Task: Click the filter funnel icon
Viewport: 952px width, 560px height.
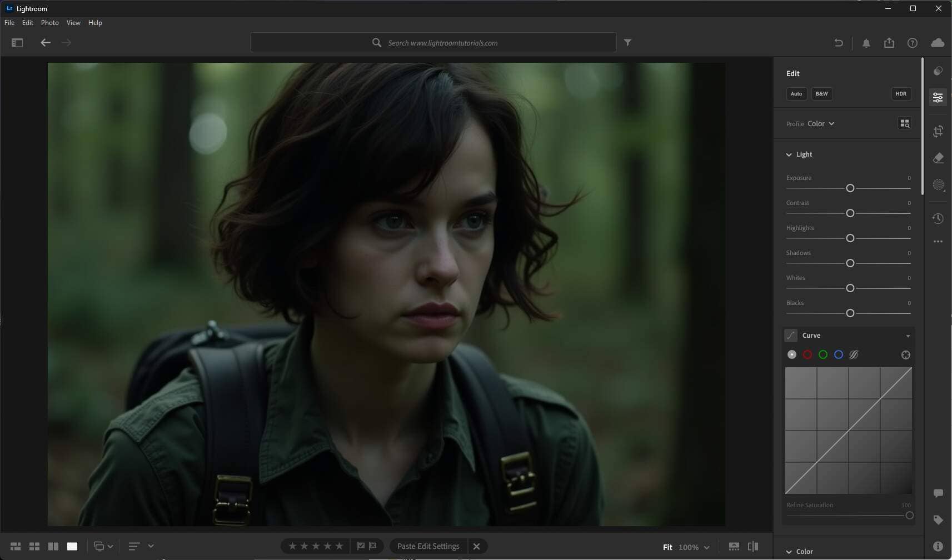Action: click(x=627, y=43)
